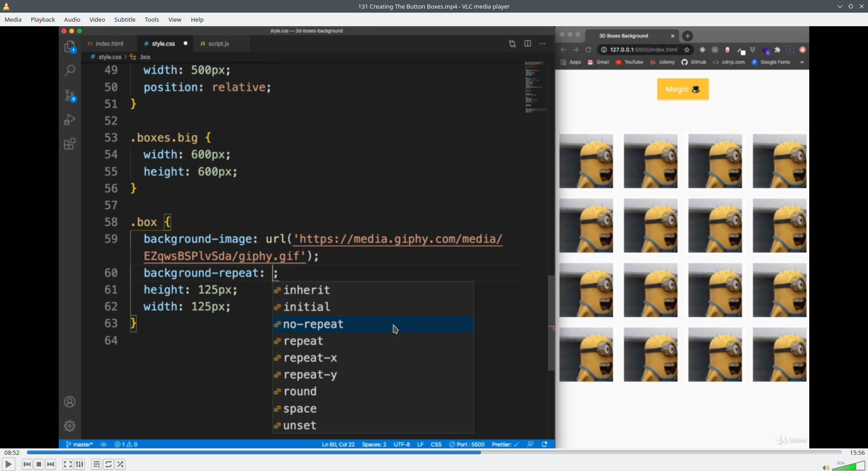Screen dimensions: 868x471
Task: Open the Accounts icon in VS Code
Action: click(70, 402)
